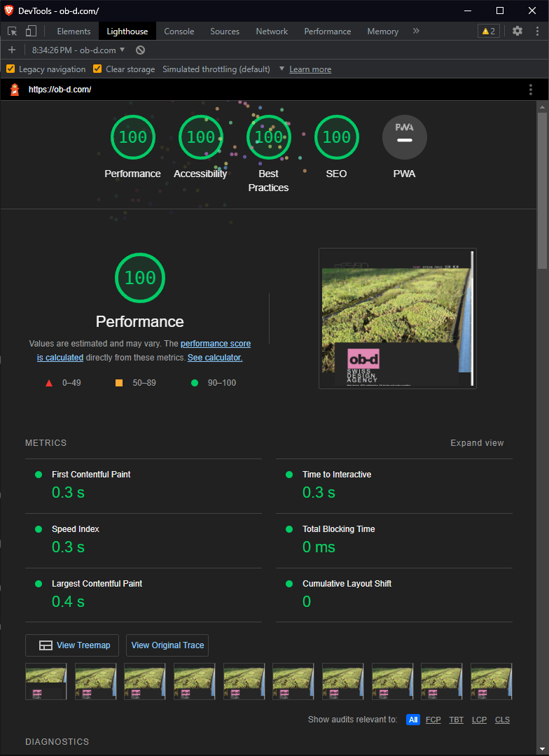549x756 pixels.
Task: Open the See calculator link
Action: (215, 357)
